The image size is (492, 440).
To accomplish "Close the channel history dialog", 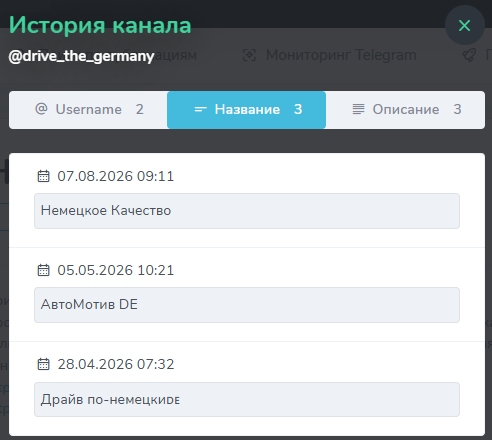I will (x=464, y=25).
